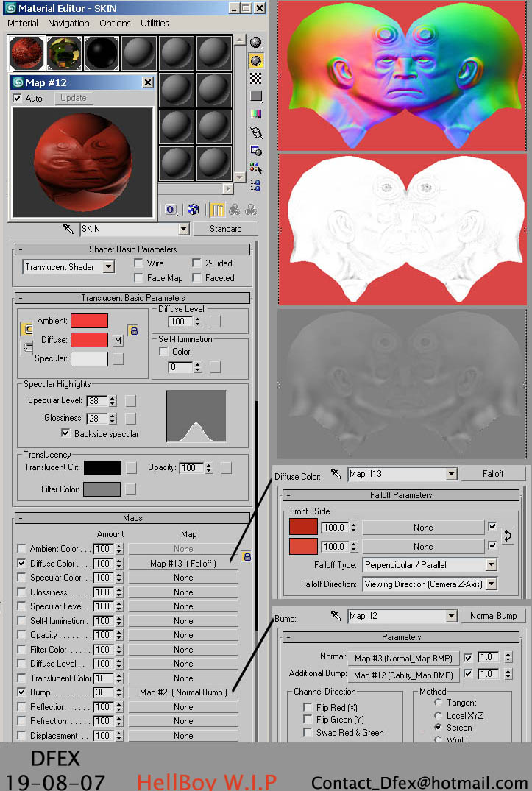Screen dimensions: 532x791
Task: Click the Diffuse-Specular color lock button
Action: [x=26, y=347]
